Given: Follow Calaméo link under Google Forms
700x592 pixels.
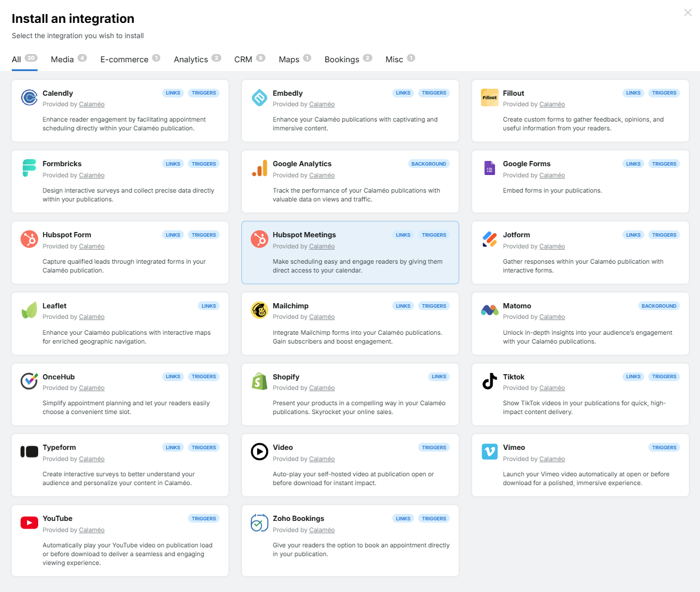Looking at the screenshot, I should coord(552,175).
